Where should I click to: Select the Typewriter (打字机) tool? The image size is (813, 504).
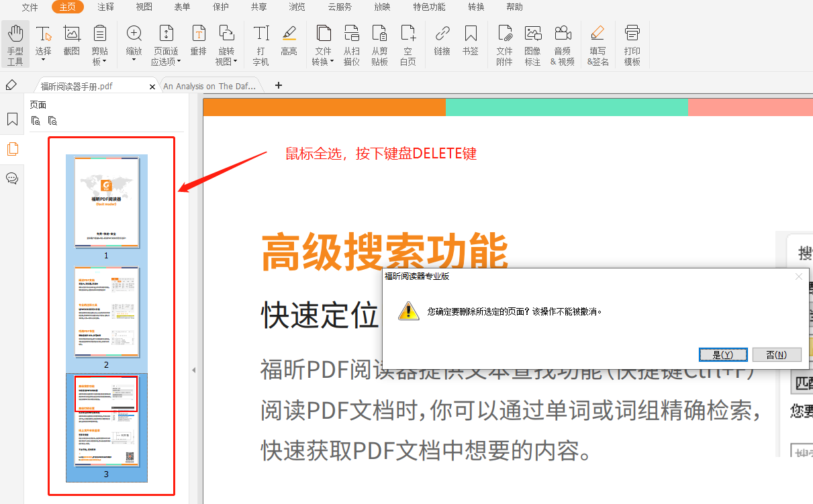[261, 44]
